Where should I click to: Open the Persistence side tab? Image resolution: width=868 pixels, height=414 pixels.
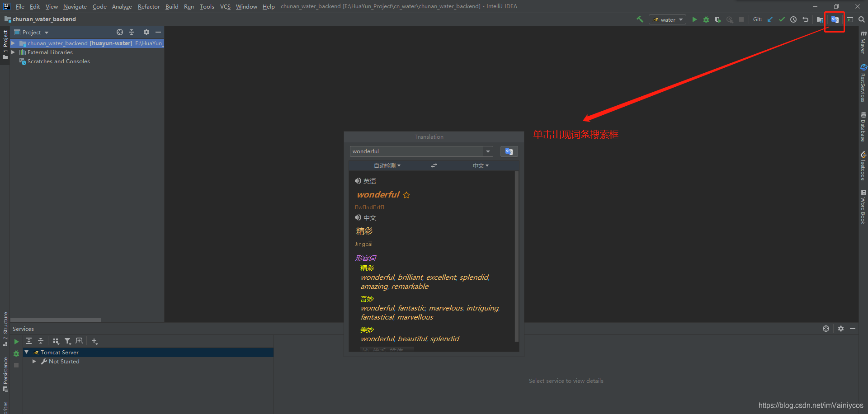pyautogui.click(x=5, y=374)
